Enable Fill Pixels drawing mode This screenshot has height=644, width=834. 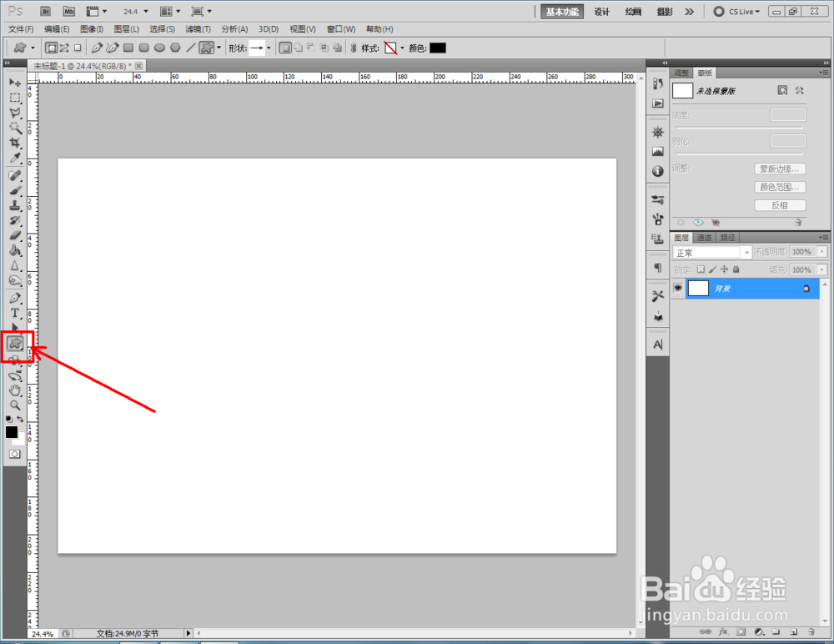click(78, 48)
